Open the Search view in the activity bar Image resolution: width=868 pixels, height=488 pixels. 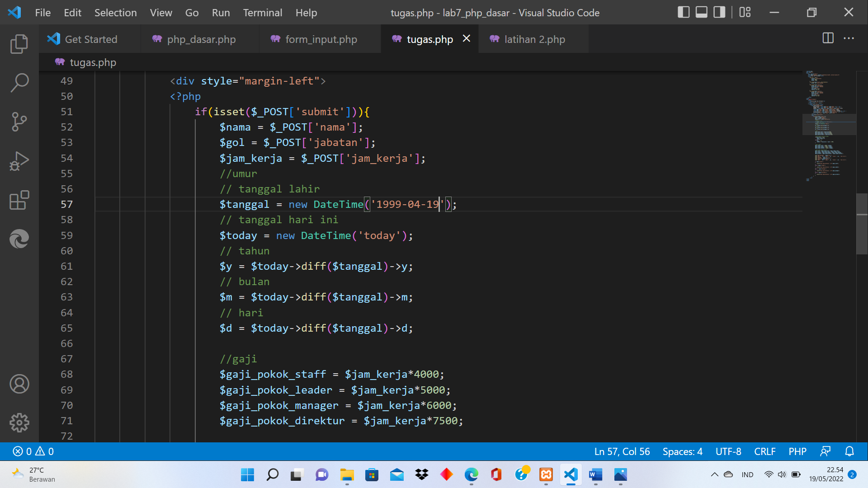point(19,83)
